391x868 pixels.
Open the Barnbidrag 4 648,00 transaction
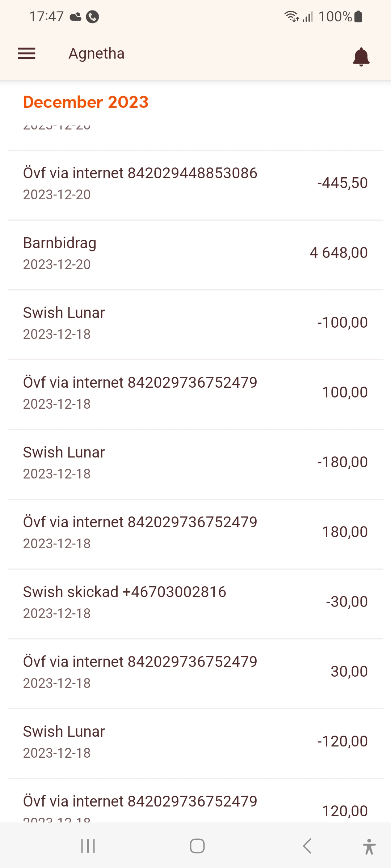pos(195,253)
